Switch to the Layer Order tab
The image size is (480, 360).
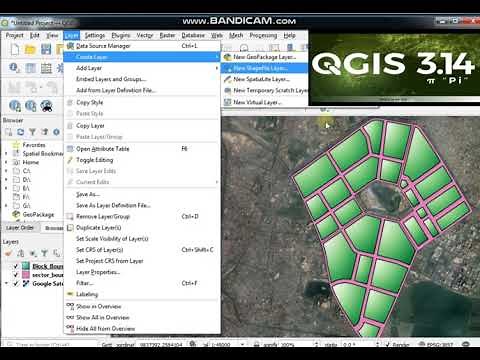(20, 228)
